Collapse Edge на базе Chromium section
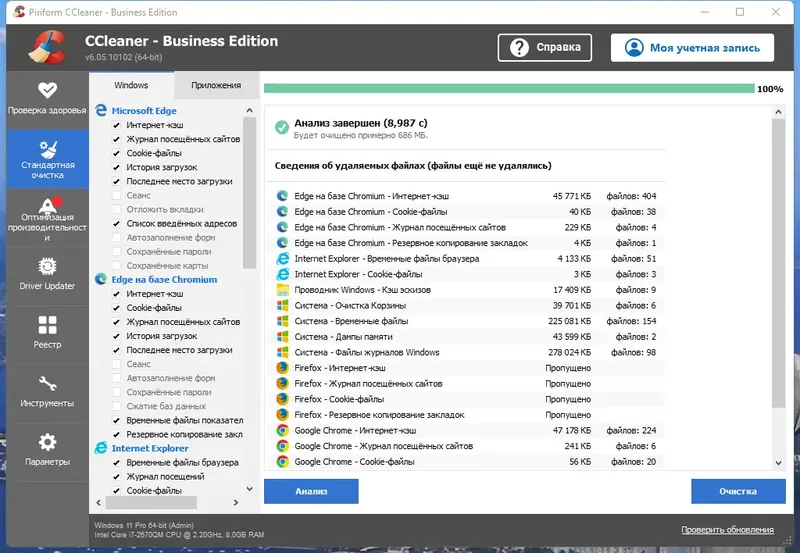This screenshot has width=800, height=553. click(x=164, y=280)
